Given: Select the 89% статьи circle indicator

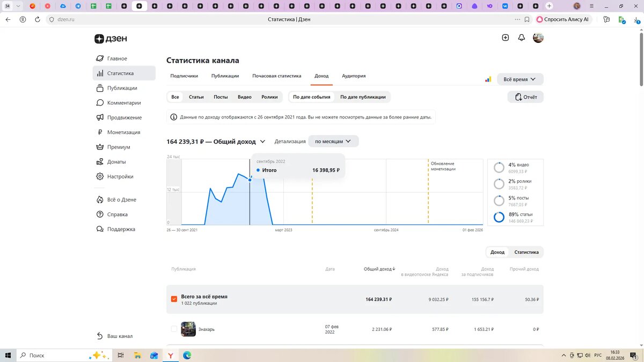Looking at the screenshot, I should (499, 216).
